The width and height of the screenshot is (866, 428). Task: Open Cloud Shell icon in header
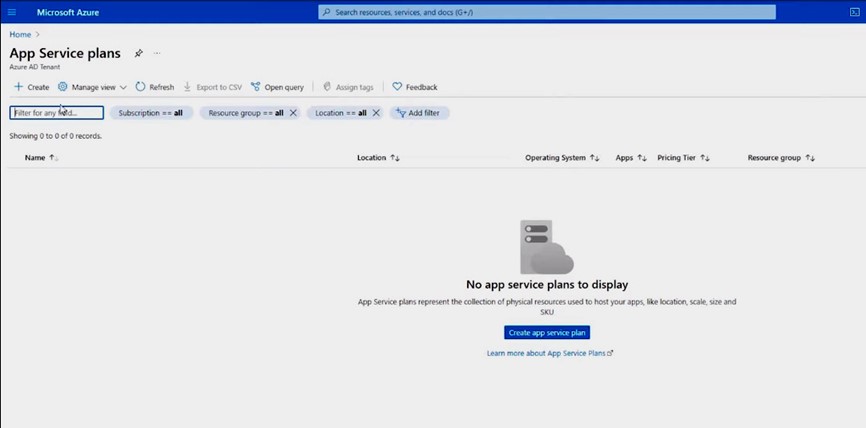click(854, 12)
